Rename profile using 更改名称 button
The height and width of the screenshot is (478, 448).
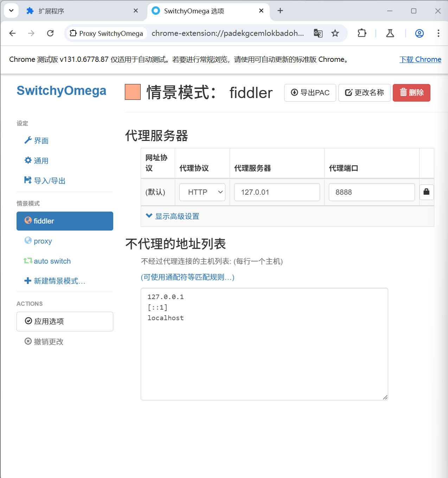coord(364,93)
